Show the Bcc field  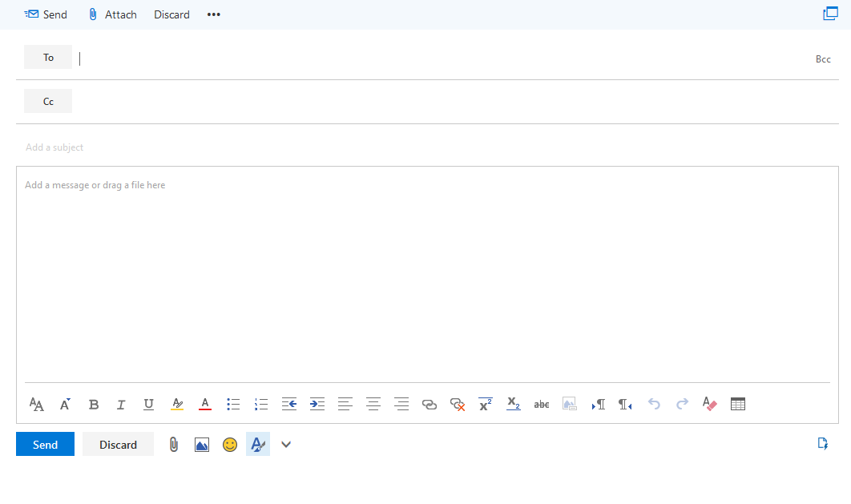click(823, 59)
